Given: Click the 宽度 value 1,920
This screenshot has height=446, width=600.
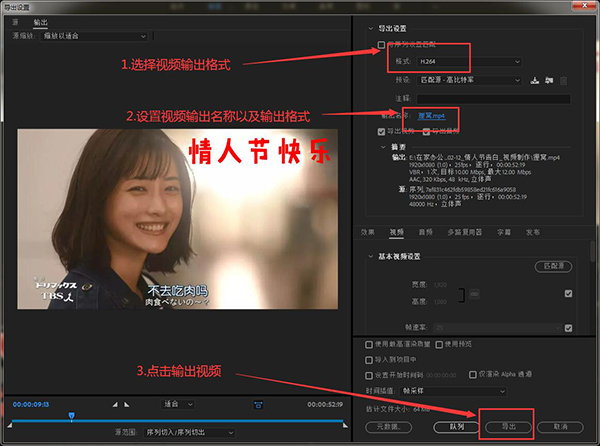Looking at the screenshot, I should pos(440,285).
